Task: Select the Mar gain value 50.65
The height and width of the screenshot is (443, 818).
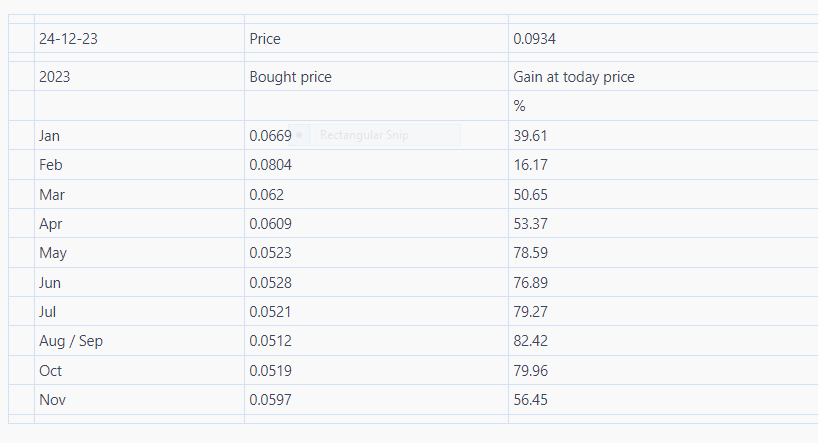Action: [531, 195]
